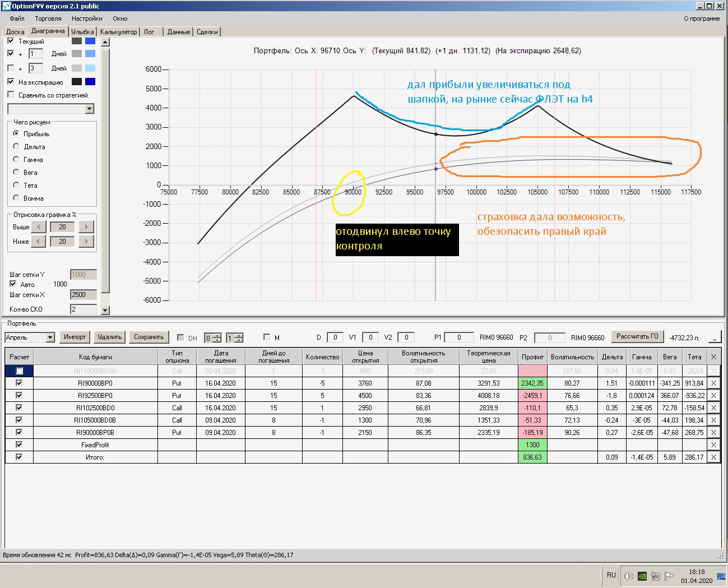728x588 pixels.
Task: Enable the M checkbox
Action: [267, 337]
